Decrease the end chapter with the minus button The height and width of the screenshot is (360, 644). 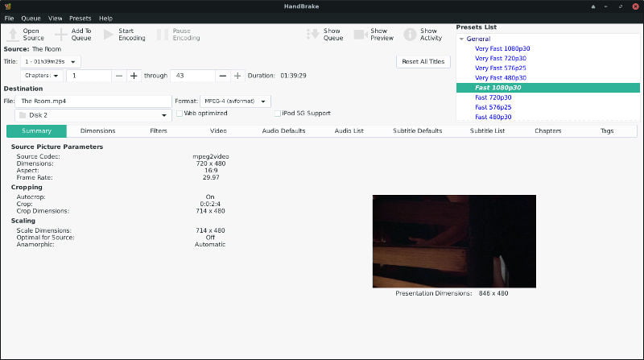click(223, 76)
